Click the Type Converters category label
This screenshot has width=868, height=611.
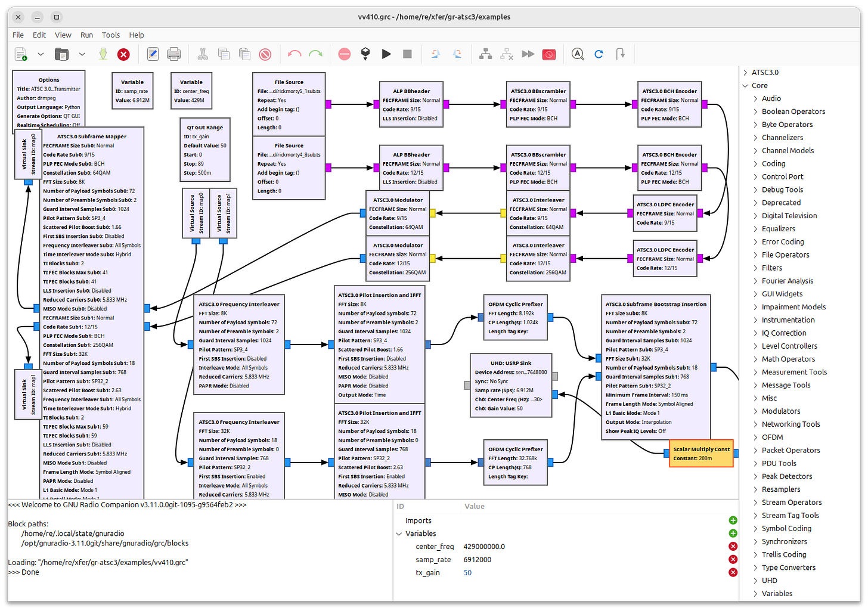[x=789, y=567]
